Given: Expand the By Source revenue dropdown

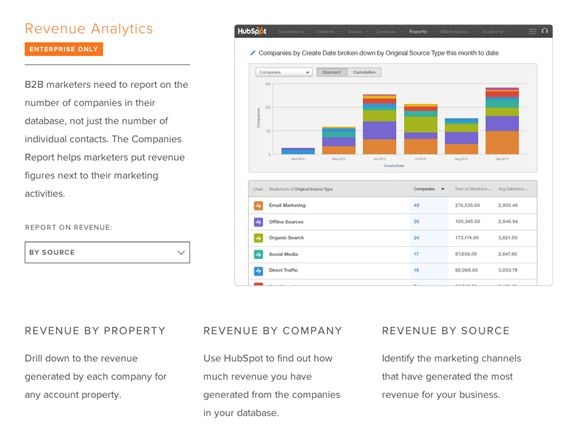Looking at the screenshot, I should [x=107, y=253].
